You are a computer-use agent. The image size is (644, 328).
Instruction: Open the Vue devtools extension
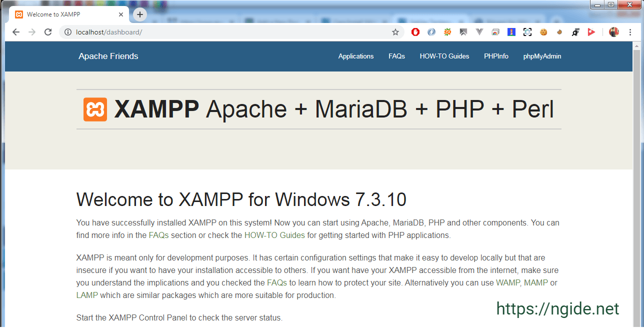[479, 32]
